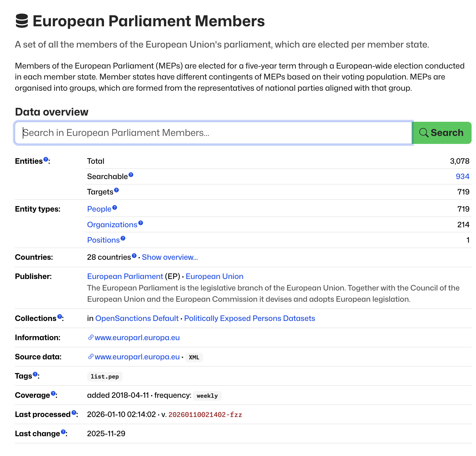
Task: Open the Source data europarl.europa.eu link
Action: tap(137, 357)
